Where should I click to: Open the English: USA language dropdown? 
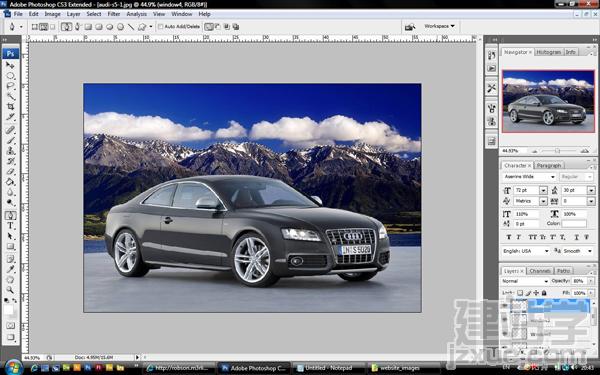tap(547, 251)
